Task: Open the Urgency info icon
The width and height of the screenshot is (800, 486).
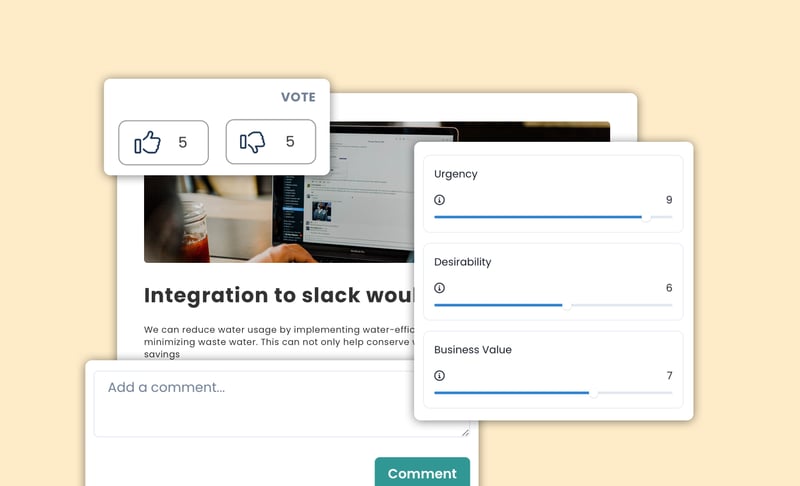Action: [x=439, y=200]
